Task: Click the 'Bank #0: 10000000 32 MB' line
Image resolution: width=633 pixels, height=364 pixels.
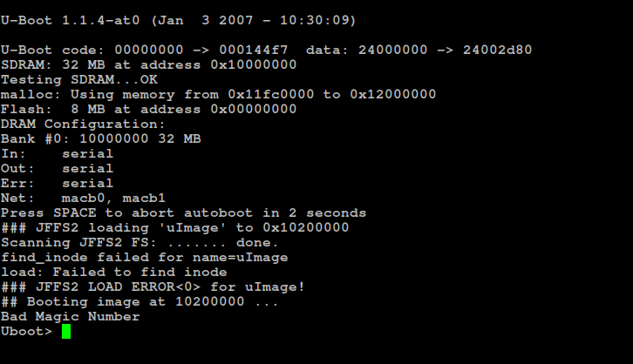Action: tap(101, 139)
